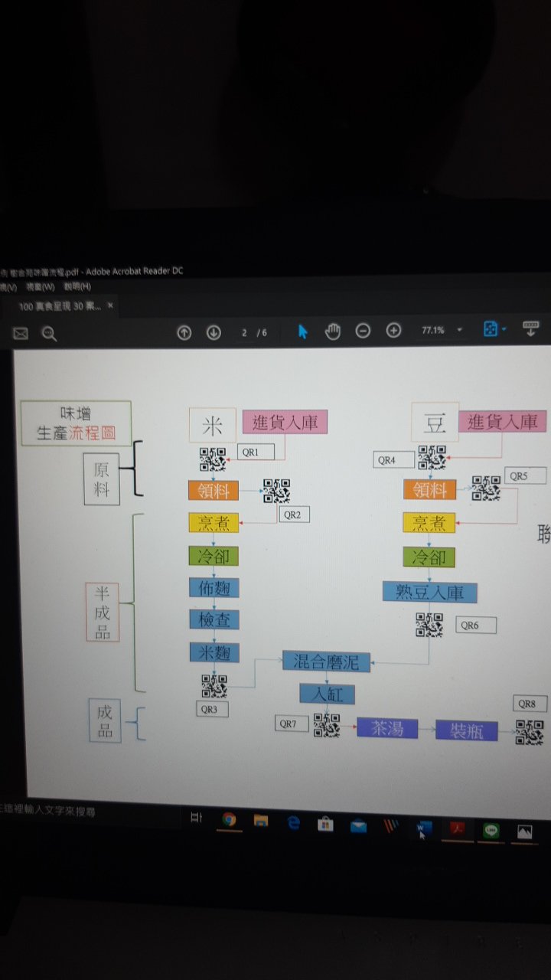Click the QR7 label
This screenshot has height=980, width=551.
click(293, 724)
